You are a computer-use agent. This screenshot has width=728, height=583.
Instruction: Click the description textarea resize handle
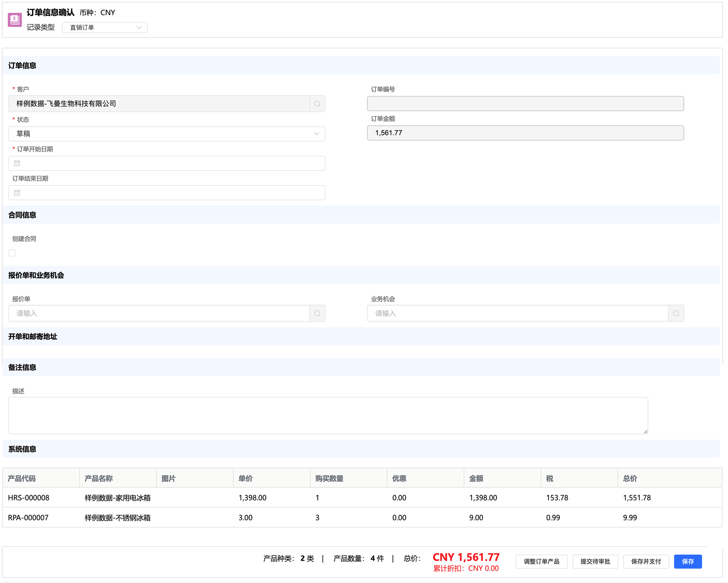point(645,432)
